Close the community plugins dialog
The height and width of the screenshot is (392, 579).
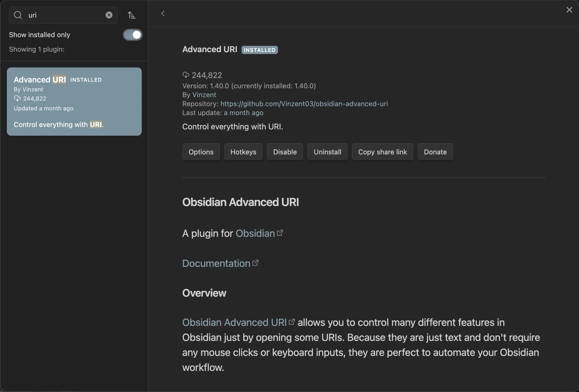[569, 10]
